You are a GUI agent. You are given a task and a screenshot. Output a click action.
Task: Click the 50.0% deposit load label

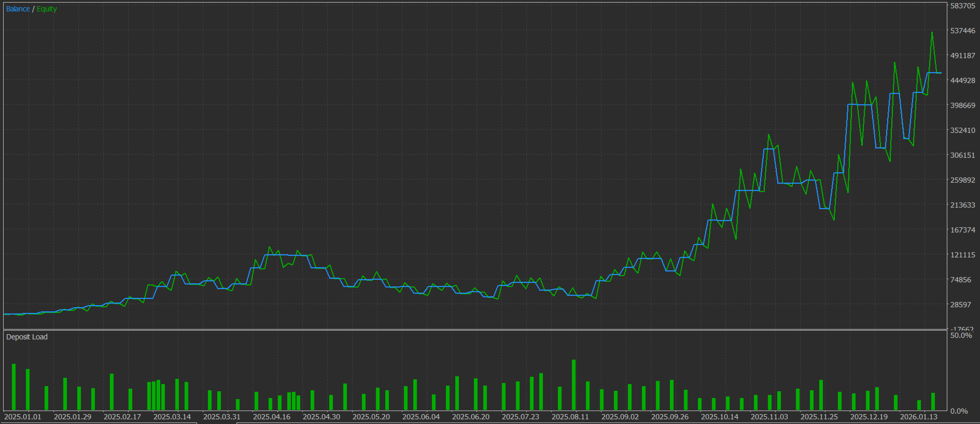click(x=961, y=335)
